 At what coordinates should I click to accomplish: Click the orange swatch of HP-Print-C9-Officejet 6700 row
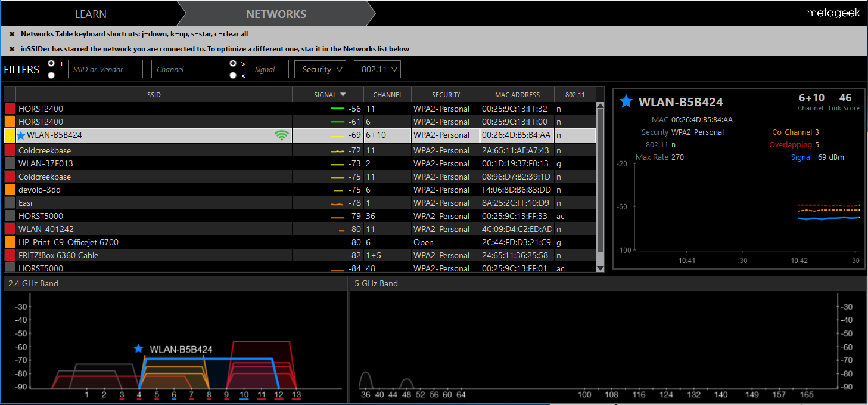(10, 242)
